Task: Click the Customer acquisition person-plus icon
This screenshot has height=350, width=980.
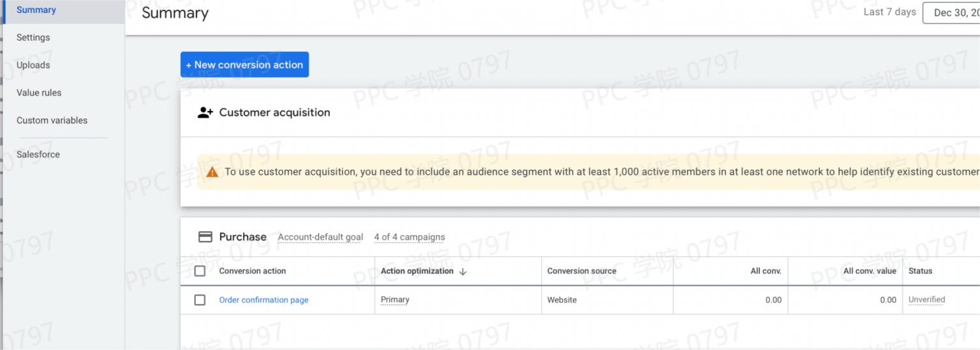Action: (205, 113)
